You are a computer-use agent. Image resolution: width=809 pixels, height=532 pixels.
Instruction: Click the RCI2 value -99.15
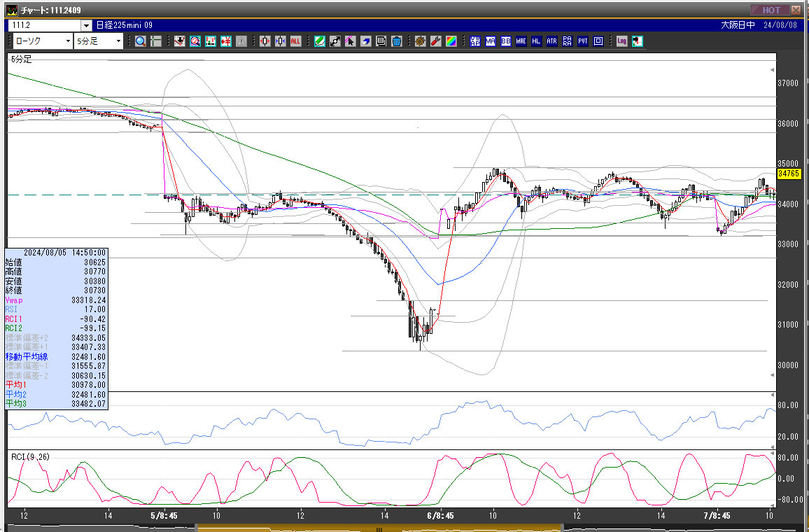93,328
